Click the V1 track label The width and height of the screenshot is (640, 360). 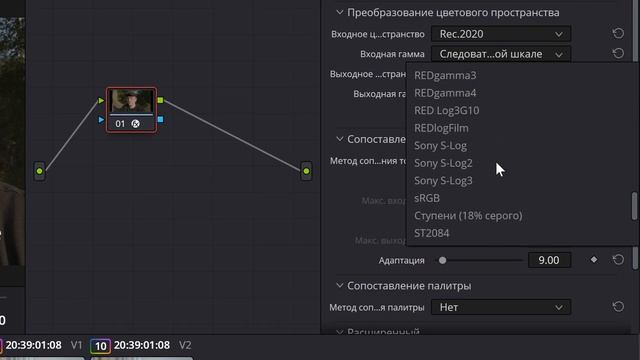pyautogui.click(x=76, y=345)
